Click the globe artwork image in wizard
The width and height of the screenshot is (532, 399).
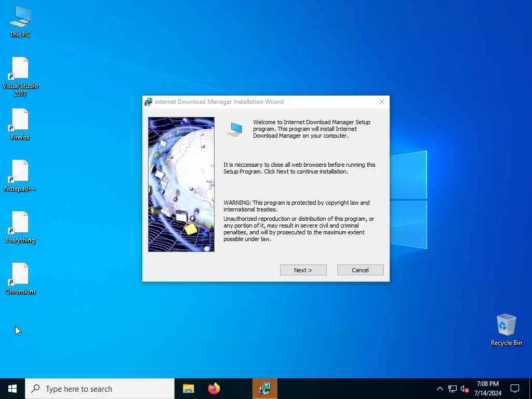tap(181, 184)
